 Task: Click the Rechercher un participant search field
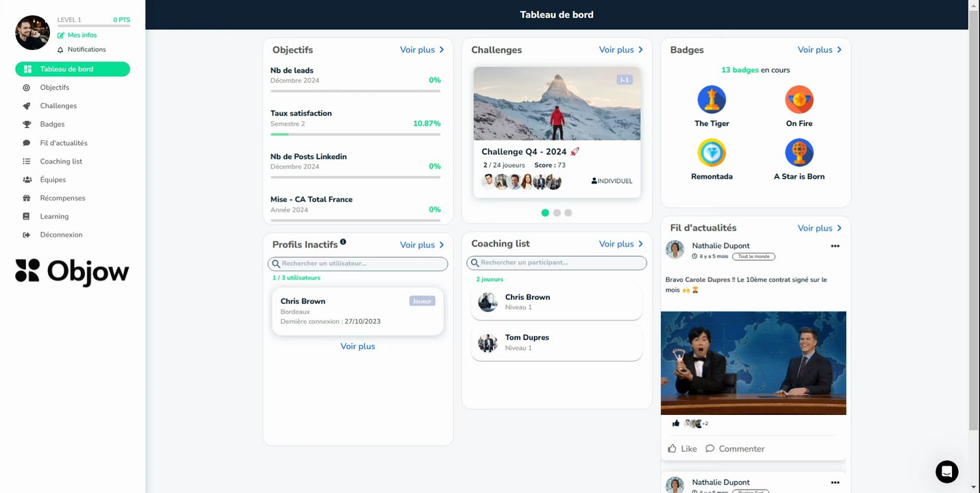pos(557,263)
